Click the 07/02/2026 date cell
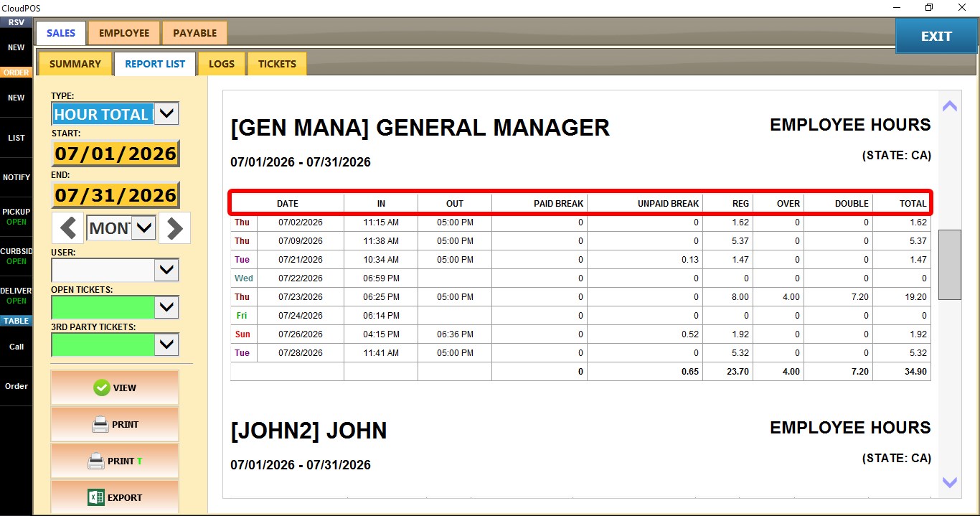980x516 pixels. coord(301,222)
